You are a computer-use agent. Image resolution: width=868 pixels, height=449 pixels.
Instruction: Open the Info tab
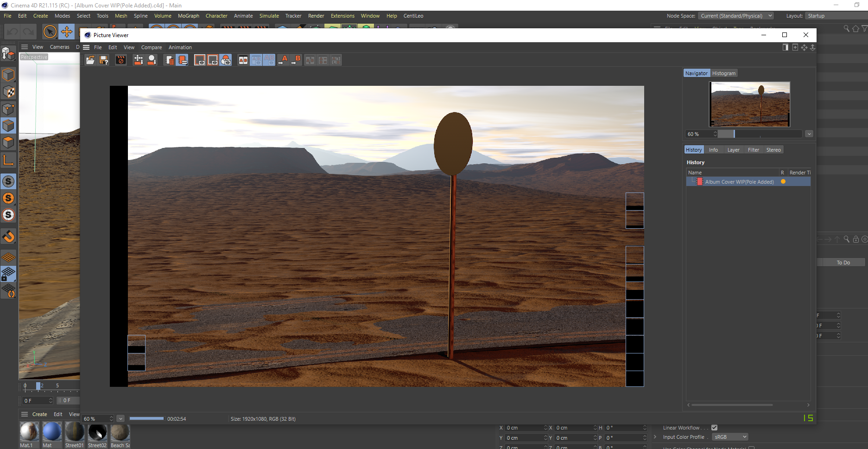click(713, 150)
